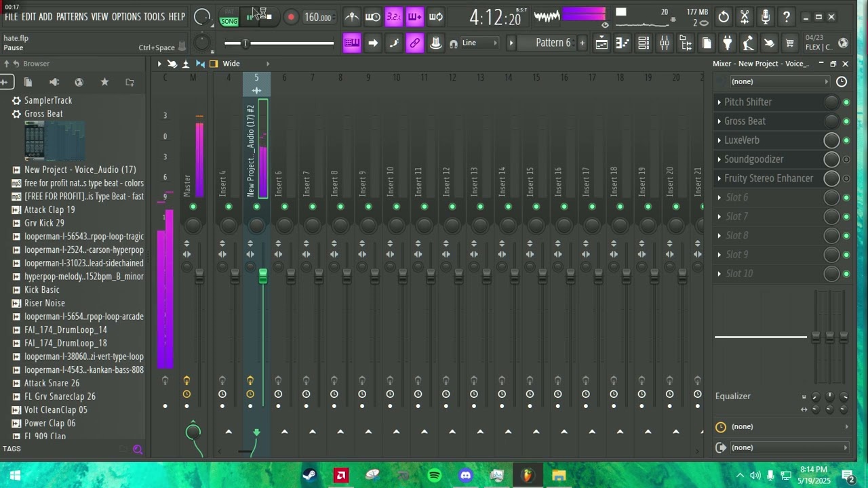Add new pattern with plus button
This screenshot has width=868, height=488.
coord(582,43)
